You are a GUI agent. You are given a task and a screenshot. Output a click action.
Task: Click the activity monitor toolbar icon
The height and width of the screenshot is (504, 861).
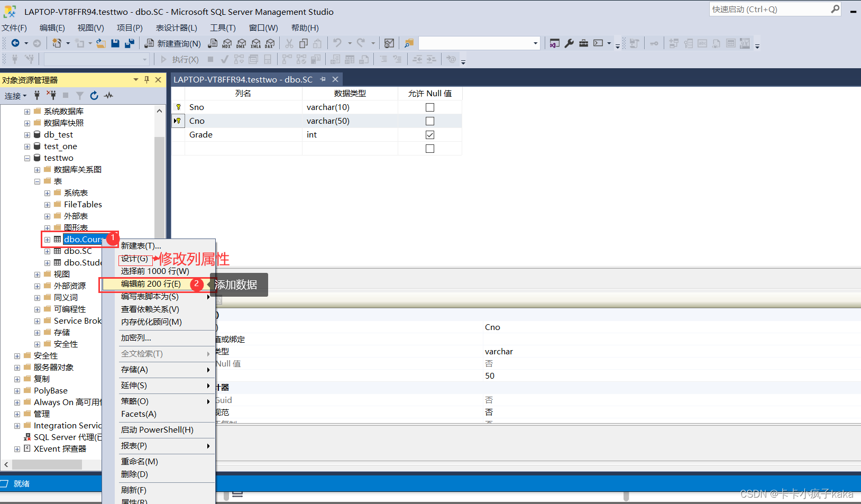(389, 43)
